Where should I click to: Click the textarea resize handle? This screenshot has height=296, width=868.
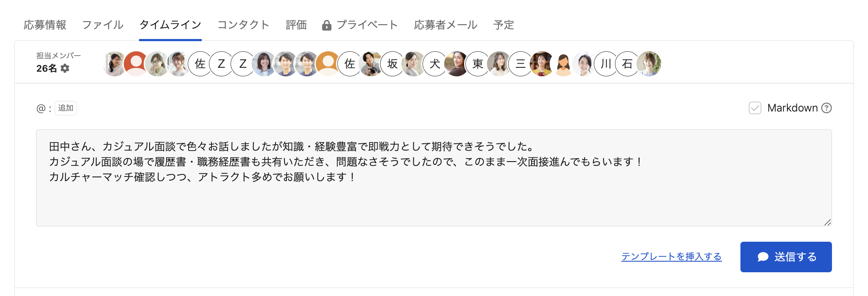coord(827,222)
